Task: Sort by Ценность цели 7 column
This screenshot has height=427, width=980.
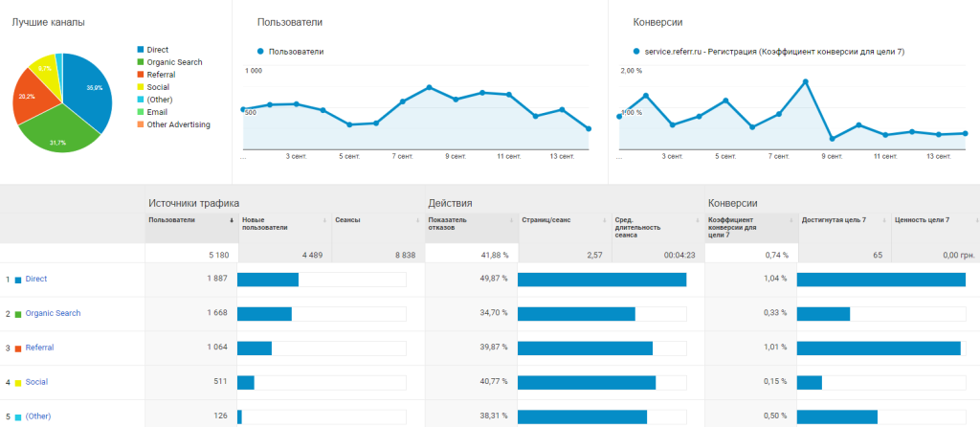Action: coord(922,220)
